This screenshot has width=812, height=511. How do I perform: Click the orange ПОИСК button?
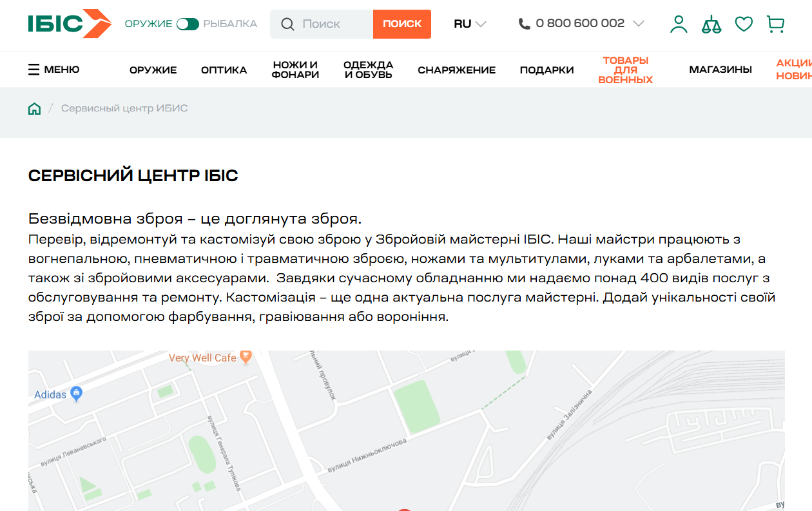click(x=402, y=24)
